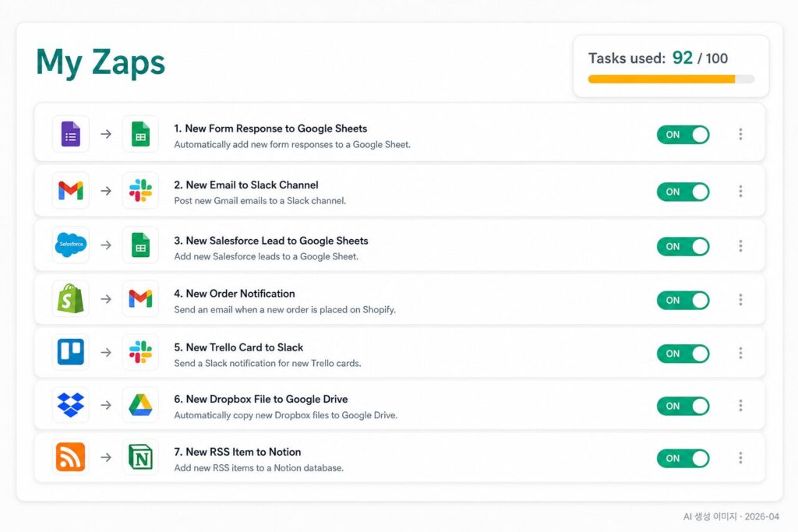Click description 'Add new Salesforce leads to a Google Sheet.'
This screenshot has width=798, height=532.
pyautogui.click(x=267, y=257)
